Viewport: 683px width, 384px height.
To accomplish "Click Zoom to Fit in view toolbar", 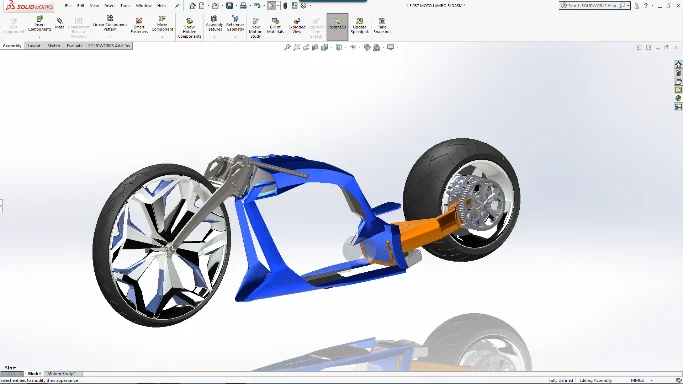I will click(x=287, y=47).
